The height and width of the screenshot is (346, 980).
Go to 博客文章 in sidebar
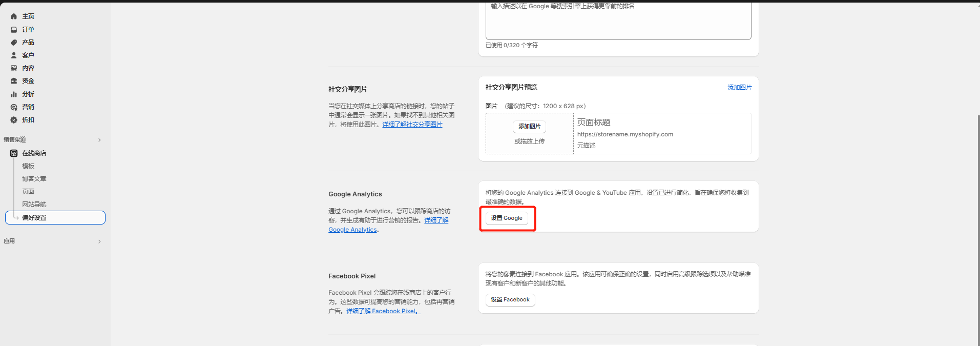pyautogui.click(x=34, y=179)
